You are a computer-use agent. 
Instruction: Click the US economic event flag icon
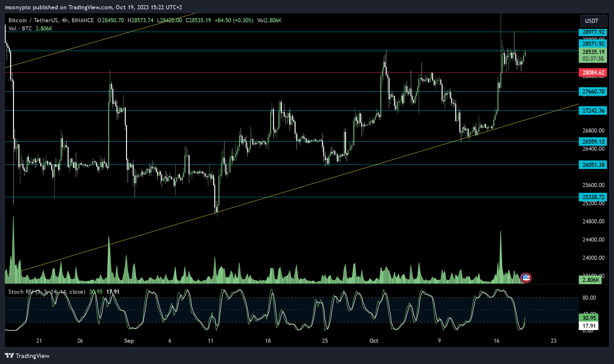(x=526, y=278)
